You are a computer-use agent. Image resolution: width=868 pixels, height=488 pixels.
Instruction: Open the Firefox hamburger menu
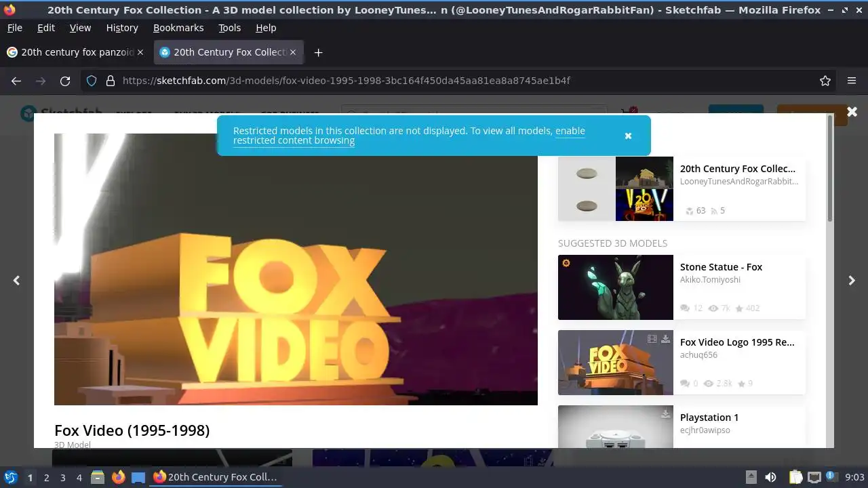852,81
